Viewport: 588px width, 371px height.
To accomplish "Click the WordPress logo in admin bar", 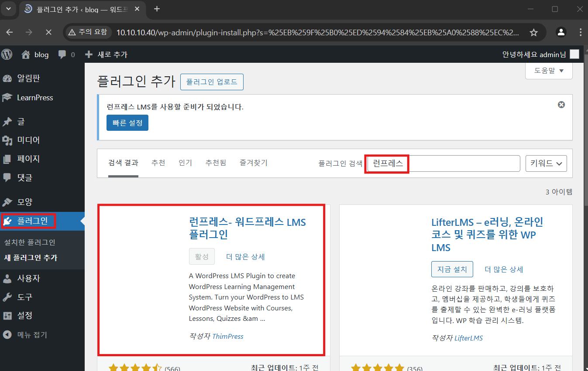I will [x=7, y=54].
